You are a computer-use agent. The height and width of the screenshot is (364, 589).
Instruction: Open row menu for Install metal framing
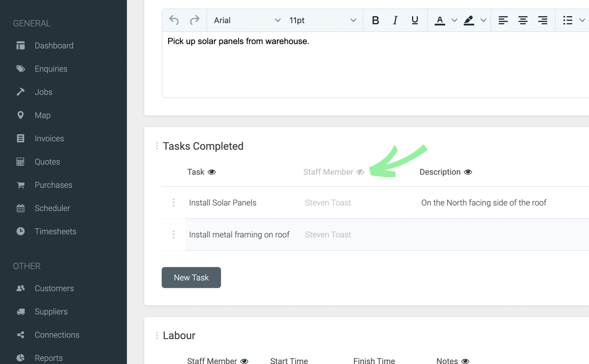(x=173, y=235)
